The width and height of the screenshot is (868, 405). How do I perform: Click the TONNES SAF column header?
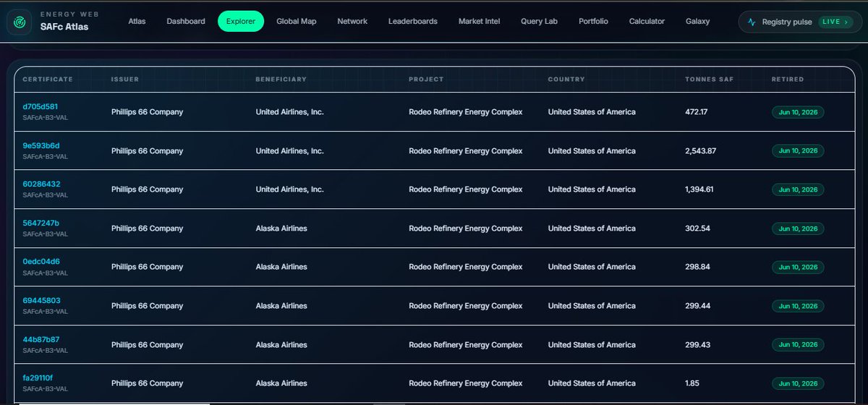710,79
